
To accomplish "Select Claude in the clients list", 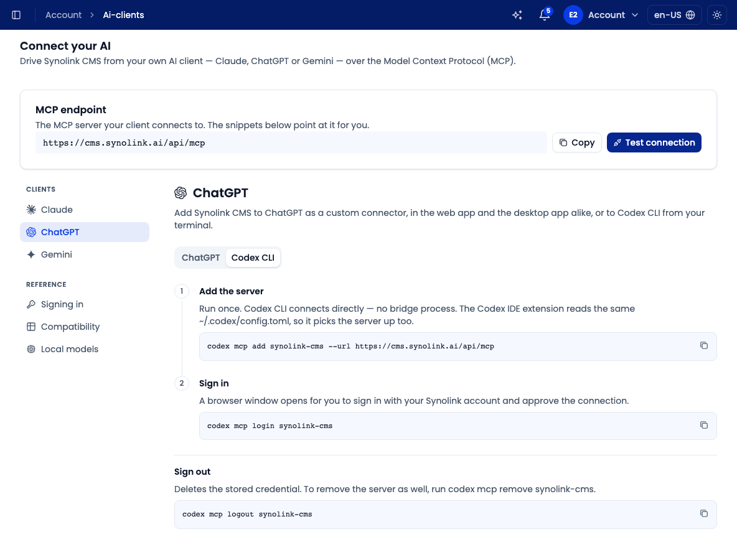I will (x=85, y=210).
